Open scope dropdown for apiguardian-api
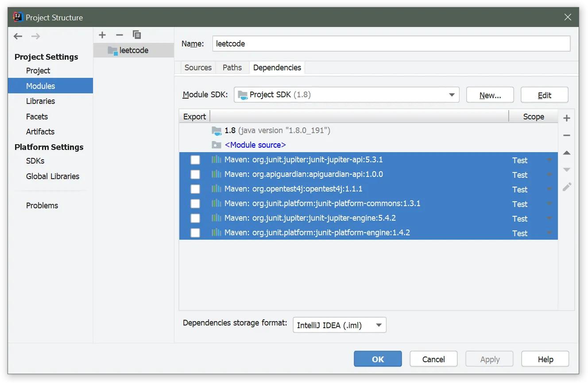Image resolution: width=588 pixels, height=383 pixels. click(x=549, y=175)
